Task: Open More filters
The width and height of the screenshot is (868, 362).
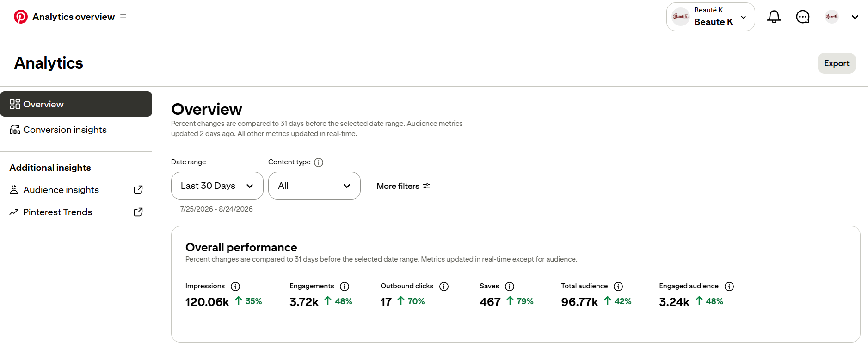Action: pyautogui.click(x=403, y=186)
